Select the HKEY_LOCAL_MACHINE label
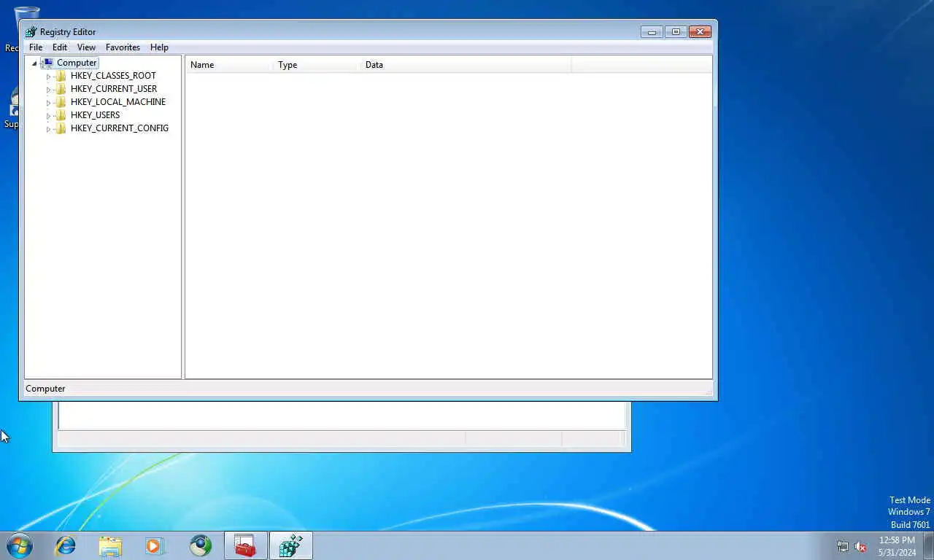Image resolution: width=934 pixels, height=560 pixels. click(x=118, y=102)
